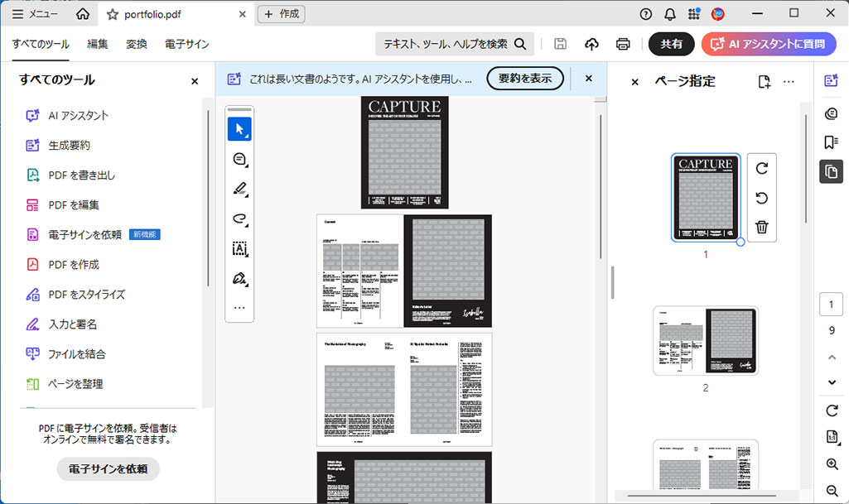Expand more tools in quick toolbar
The width and height of the screenshot is (849, 504).
point(239,307)
